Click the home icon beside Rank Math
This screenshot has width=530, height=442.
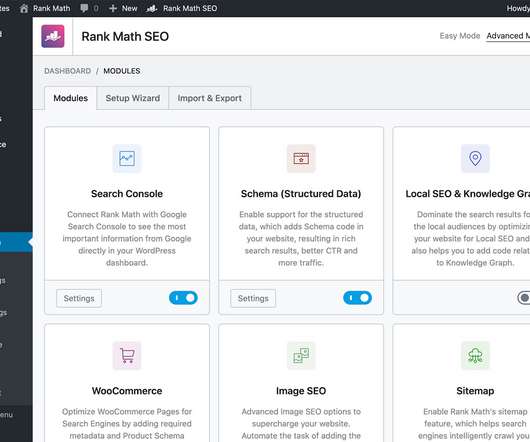tap(24, 8)
